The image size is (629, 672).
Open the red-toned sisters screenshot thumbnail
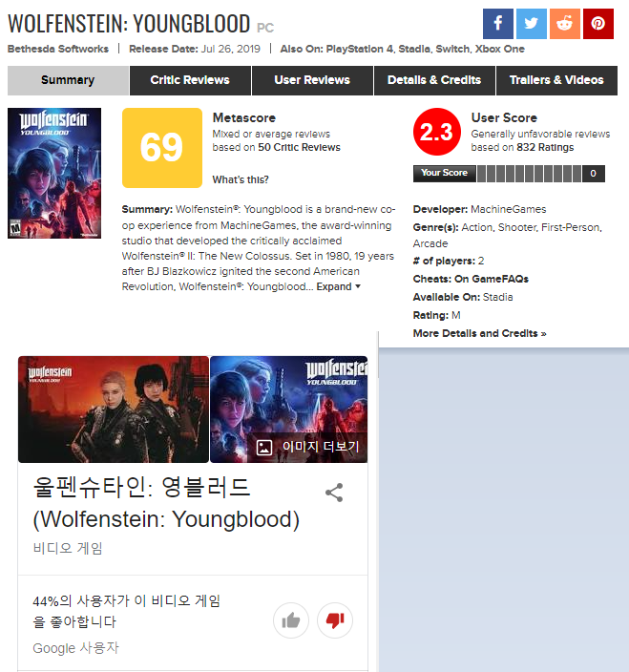coord(114,409)
